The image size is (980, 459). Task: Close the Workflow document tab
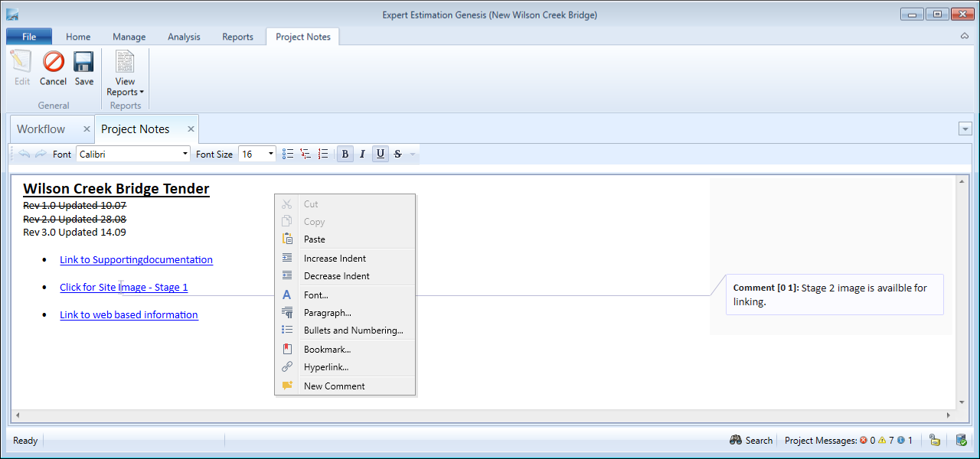[x=87, y=129]
